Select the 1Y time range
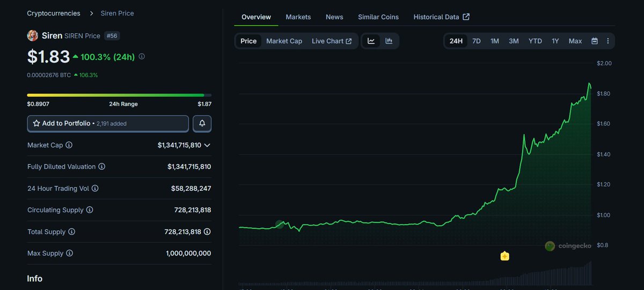Screen dimensions: 644x290 coord(555,41)
